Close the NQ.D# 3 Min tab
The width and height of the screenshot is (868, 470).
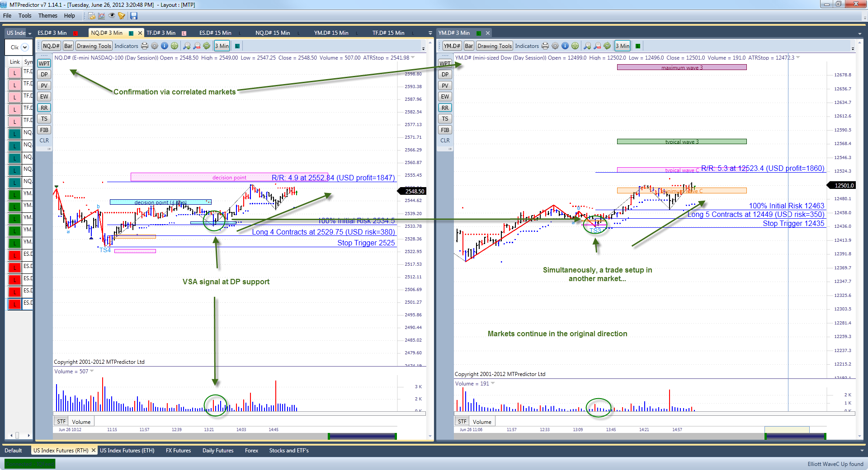[x=140, y=33]
